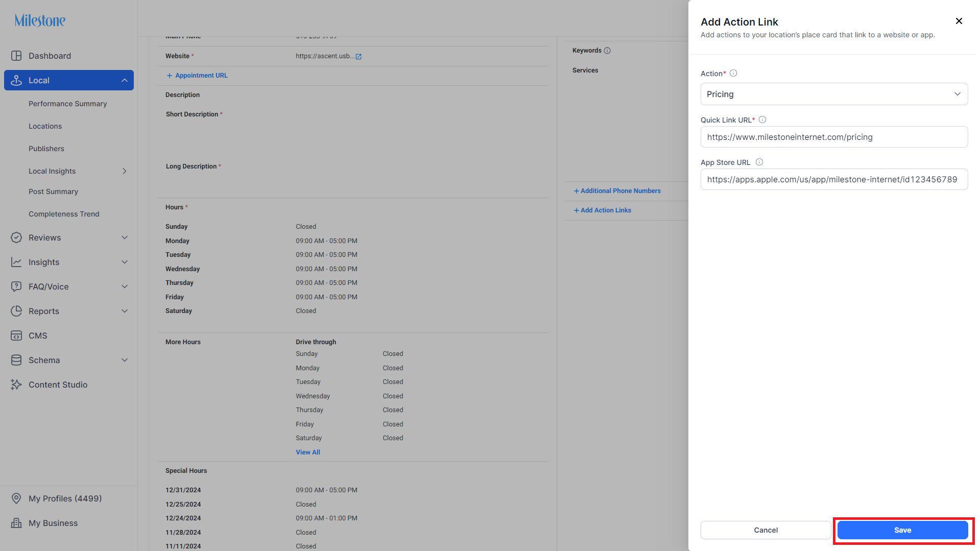This screenshot has height=551, width=980.
Task: Click special hours date 12/31/2024
Action: point(183,490)
